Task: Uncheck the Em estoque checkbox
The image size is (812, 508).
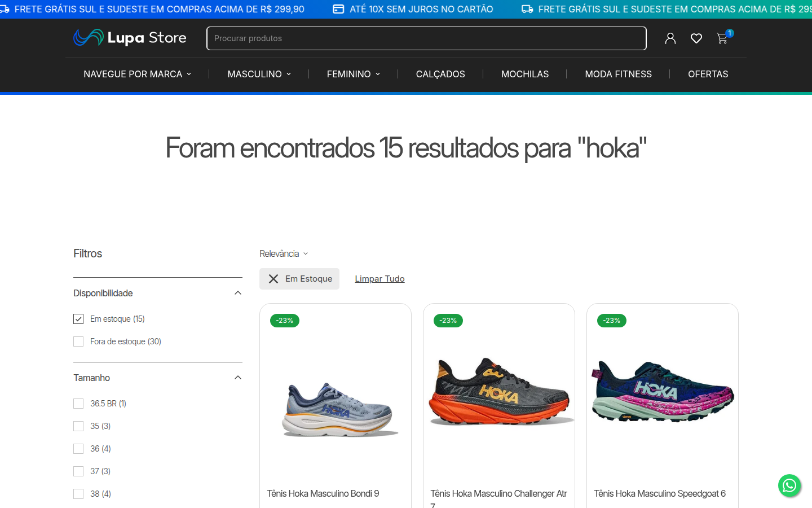Action: 78,319
